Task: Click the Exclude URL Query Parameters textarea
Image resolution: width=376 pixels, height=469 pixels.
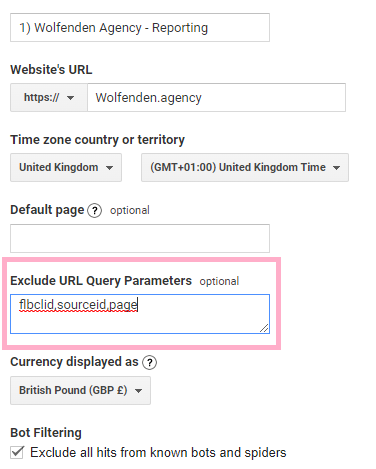Action: (140, 314)
